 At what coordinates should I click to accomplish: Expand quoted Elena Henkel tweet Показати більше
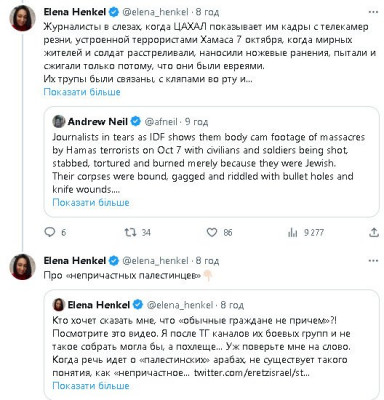(x=91, y=386)
